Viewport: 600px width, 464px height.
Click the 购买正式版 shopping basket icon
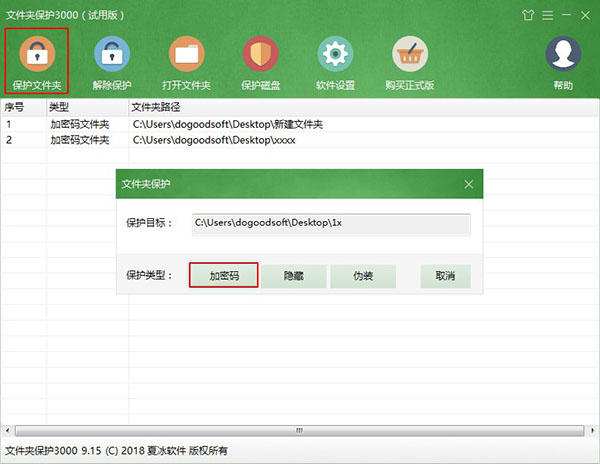[x=410, y=53]
